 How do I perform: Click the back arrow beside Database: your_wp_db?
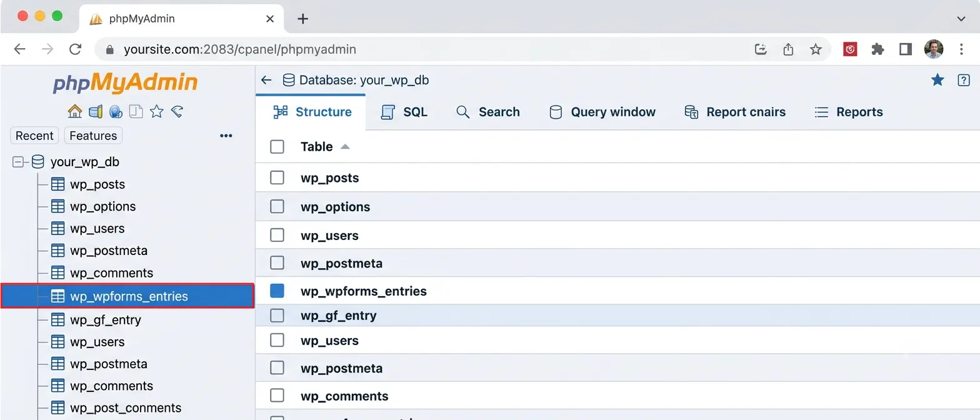[266, 80]
